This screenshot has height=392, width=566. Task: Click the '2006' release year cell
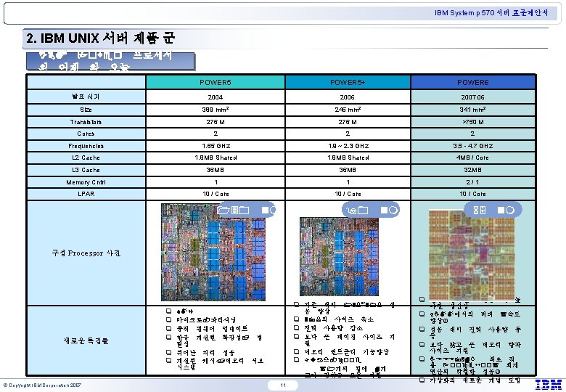click(x=348, y=97)
